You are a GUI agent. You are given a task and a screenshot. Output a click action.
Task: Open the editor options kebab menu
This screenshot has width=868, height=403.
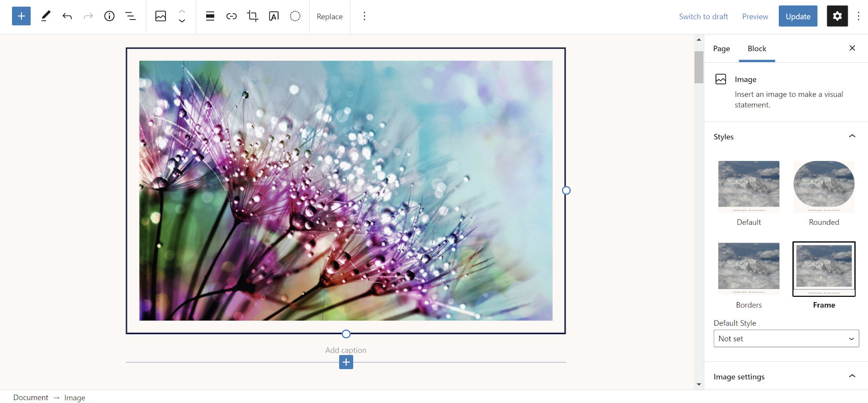pos(858,16)
